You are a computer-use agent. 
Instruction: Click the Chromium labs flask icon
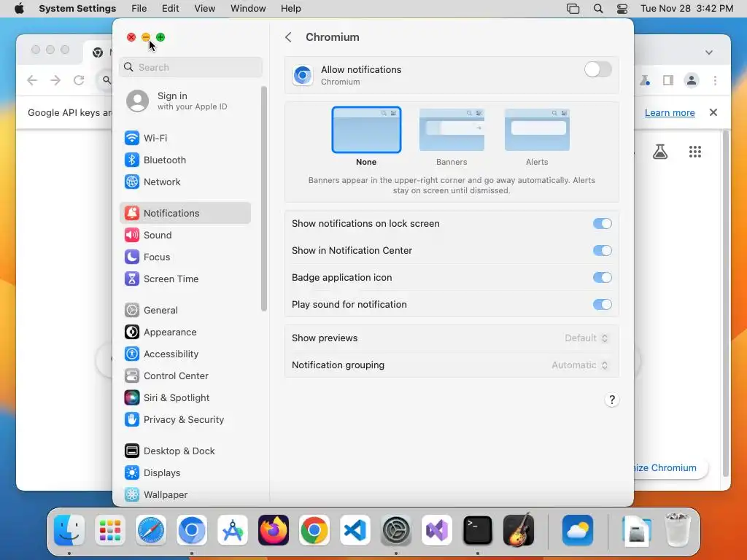[x=659, y=152]
